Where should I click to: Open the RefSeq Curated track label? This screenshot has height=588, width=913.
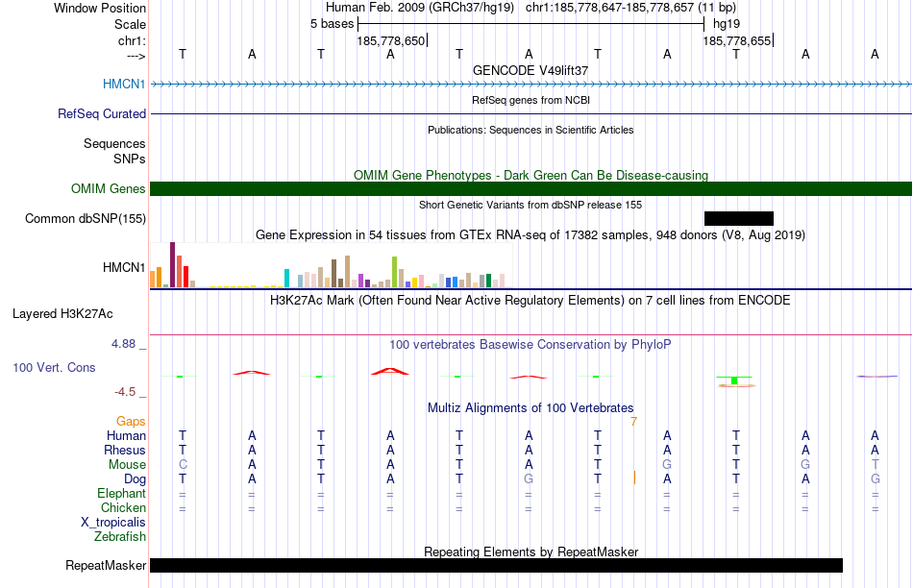pos(101,113)
